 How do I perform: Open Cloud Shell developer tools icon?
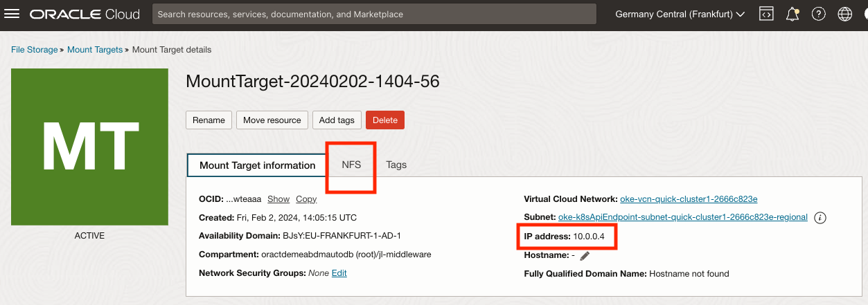click(766, 14)
